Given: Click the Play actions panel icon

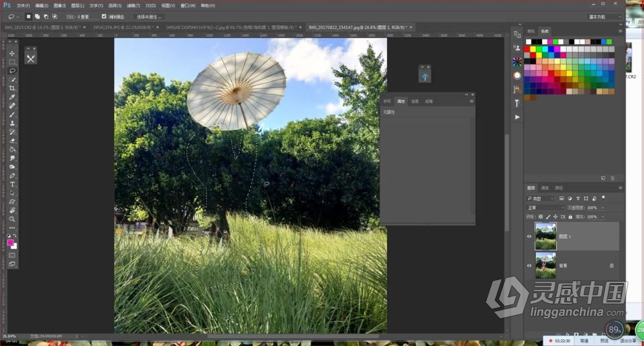Looking at the screenshot, I should (x=517, y=117).
